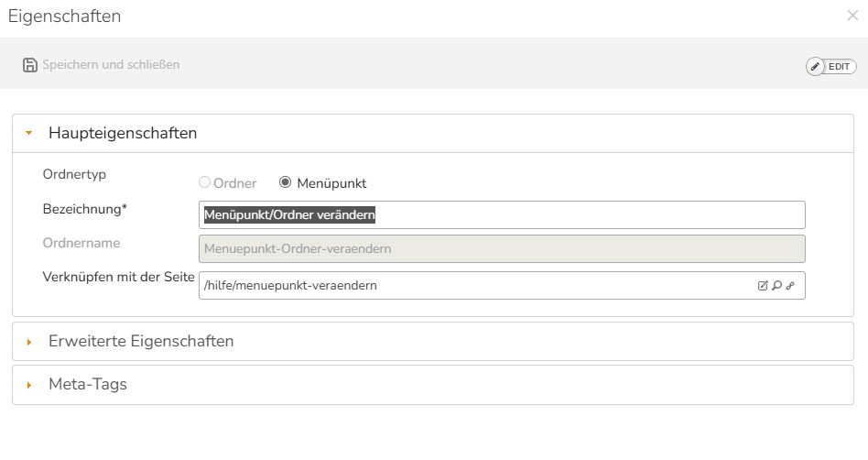Click the Verknüpfen mit der Seite label

[118, 277]
